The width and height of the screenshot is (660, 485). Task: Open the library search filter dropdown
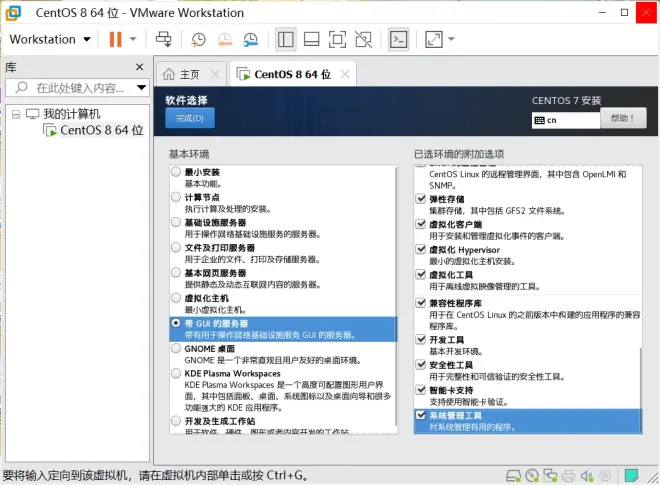[x=141, y=88]
